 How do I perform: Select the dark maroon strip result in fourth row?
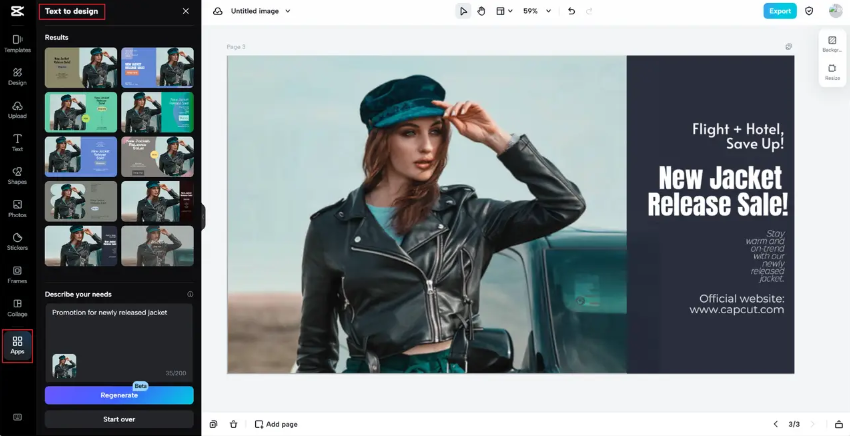[x=157, y=201]
